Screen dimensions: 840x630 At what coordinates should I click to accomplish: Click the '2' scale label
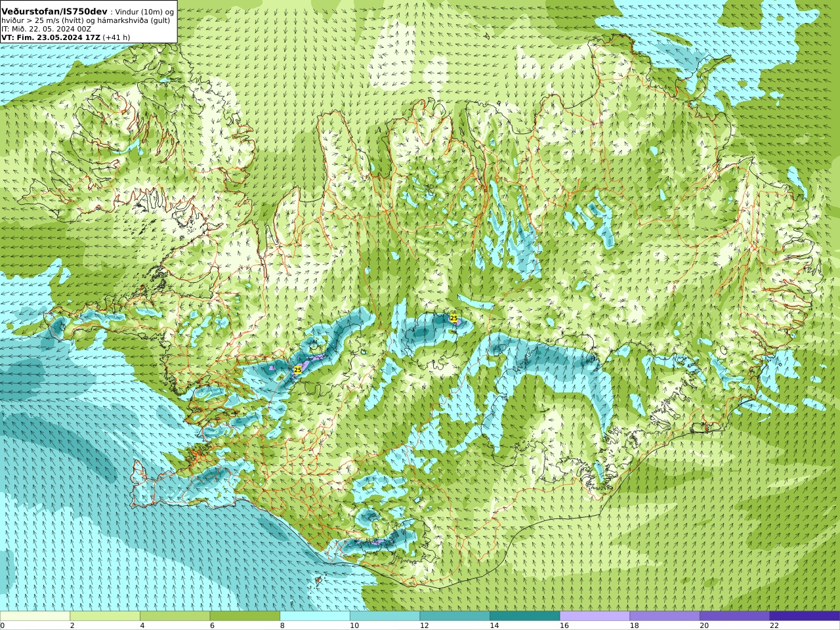(72, 625)
